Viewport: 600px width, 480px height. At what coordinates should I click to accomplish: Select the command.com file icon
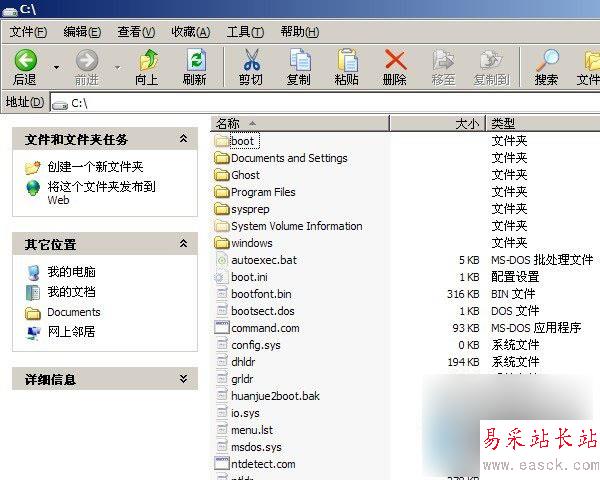[222, 328]
